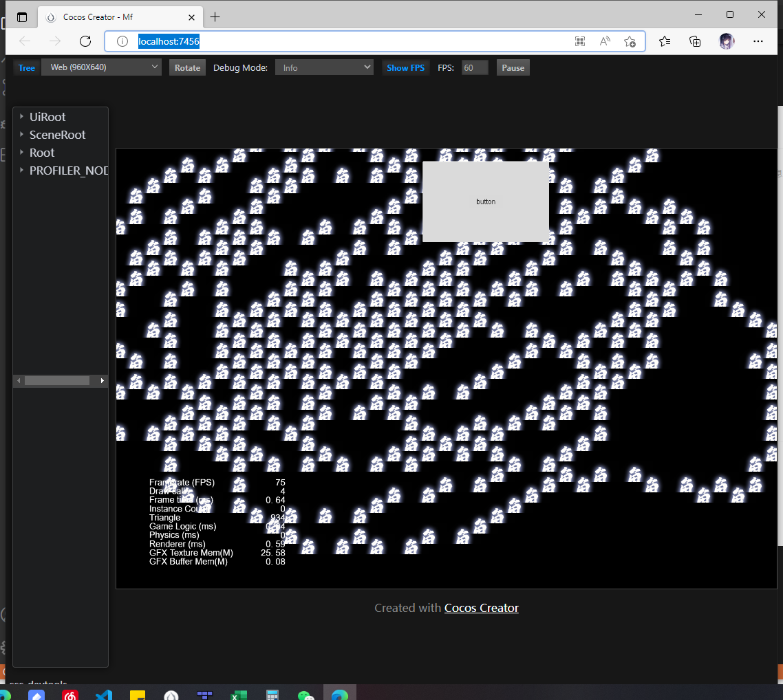This screenshot has width=783, height=700.
Task: Open the user profile avatar
Action: pyautogui.click(x=727, y=41)
